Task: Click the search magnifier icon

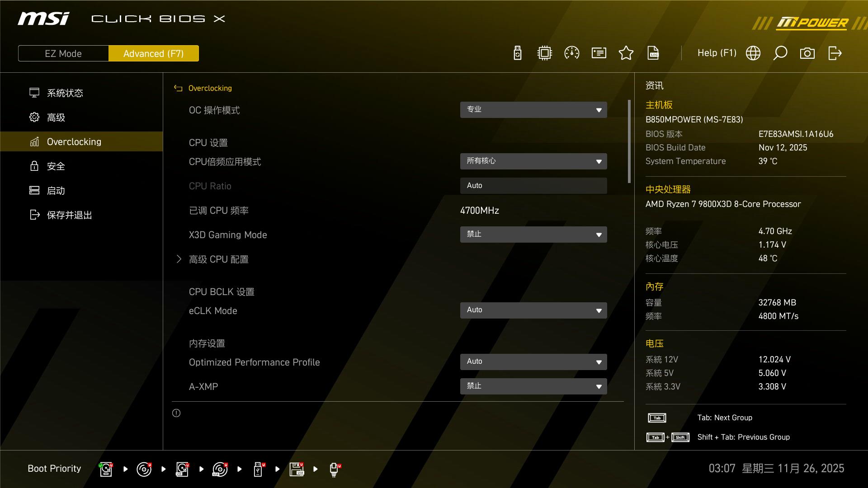Action: (780, 53)
